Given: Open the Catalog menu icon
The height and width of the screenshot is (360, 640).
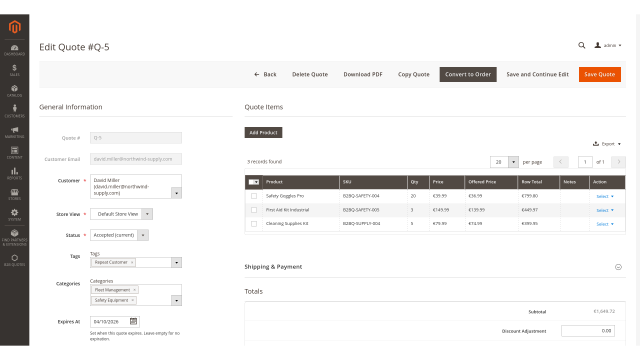Looking at the screenshot, I should (15, 91).
